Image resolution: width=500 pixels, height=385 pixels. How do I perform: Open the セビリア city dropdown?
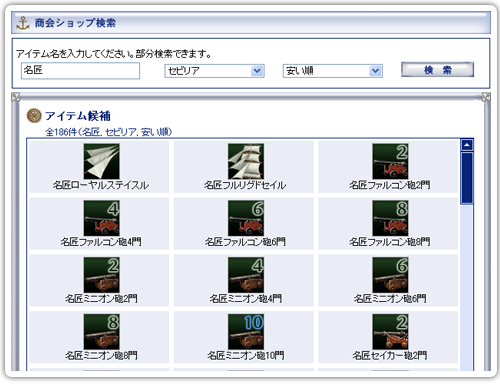[214, 71]
